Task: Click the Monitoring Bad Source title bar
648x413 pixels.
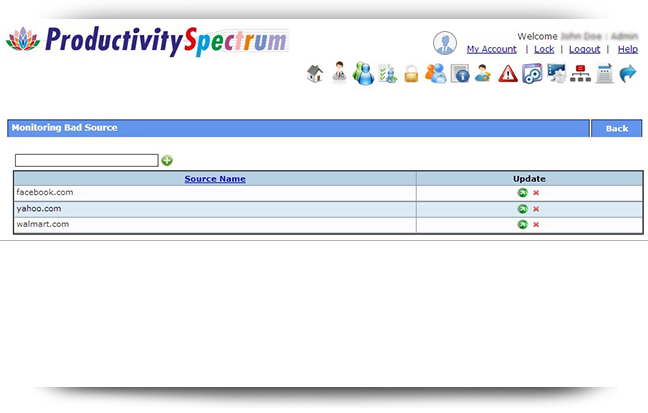Action: click(x=298, y=128)
